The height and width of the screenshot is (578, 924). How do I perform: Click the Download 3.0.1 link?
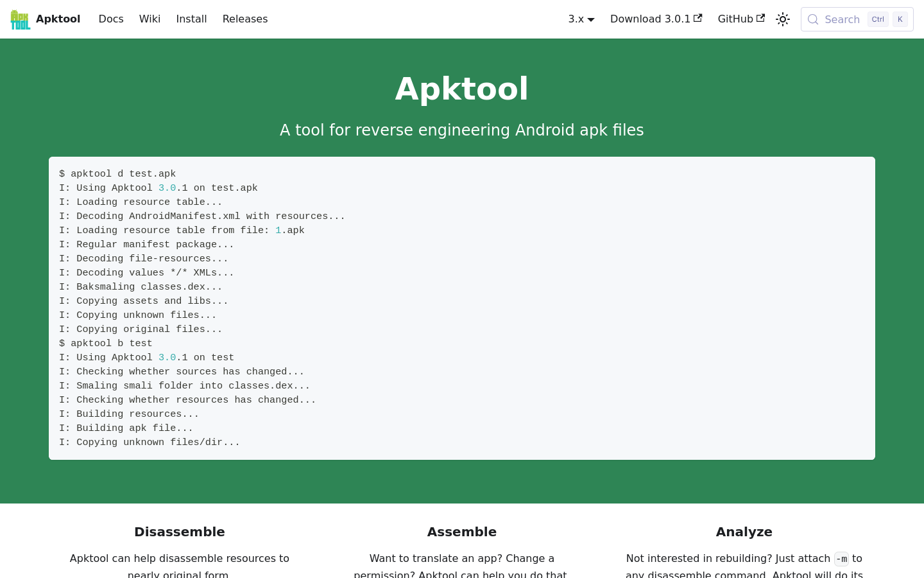pyautogui.click(x=650, y=19)
